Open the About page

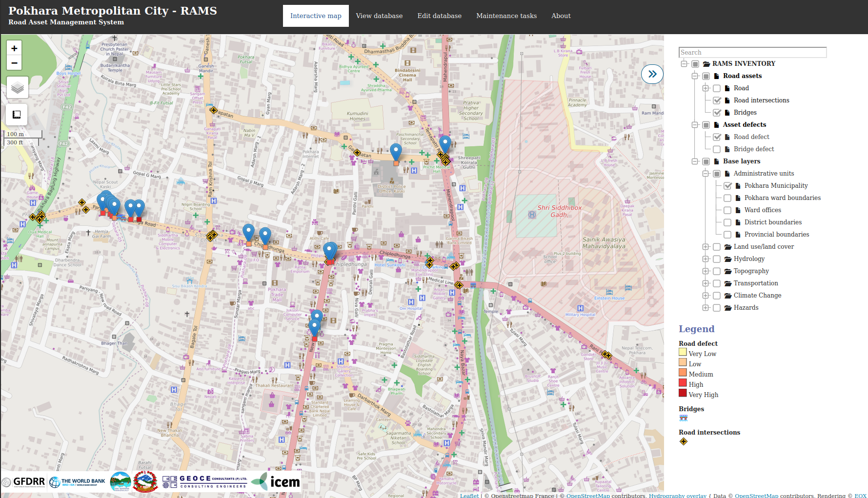(x=561, y=16)
